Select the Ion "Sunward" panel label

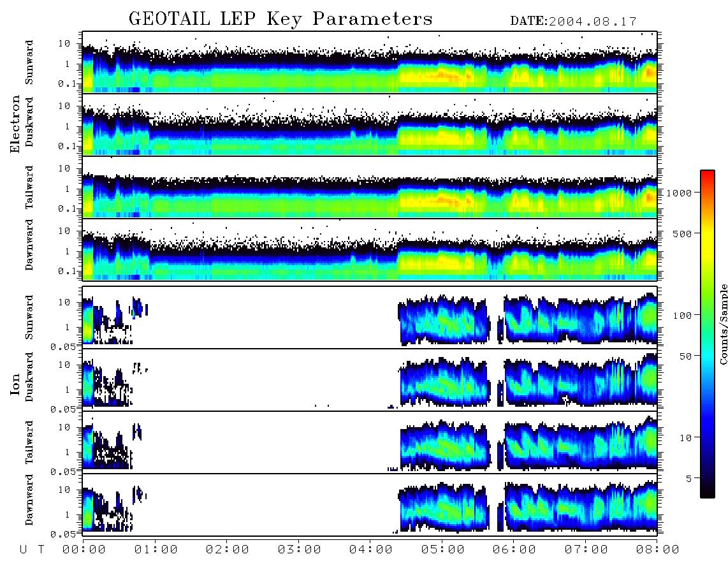click(29, 317)
